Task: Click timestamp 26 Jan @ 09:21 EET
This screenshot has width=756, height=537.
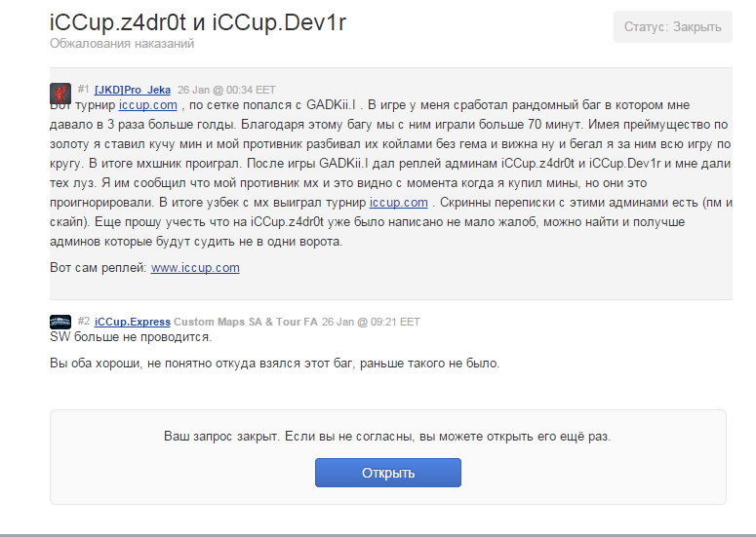Action: [371, 322]
